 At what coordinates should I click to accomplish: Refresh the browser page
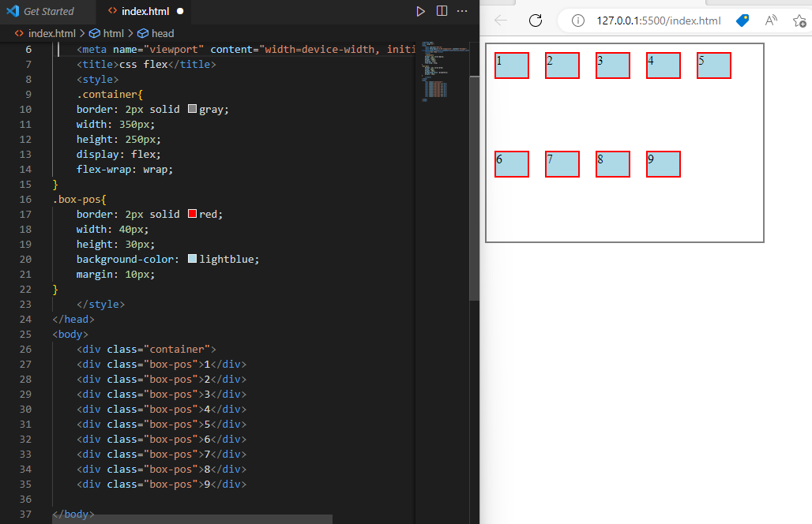click(536, 21)
